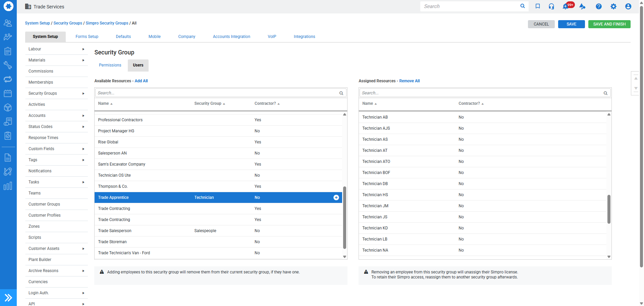Open the headset support icon
The height and width of the screenshot is (306, 644).
551,6
